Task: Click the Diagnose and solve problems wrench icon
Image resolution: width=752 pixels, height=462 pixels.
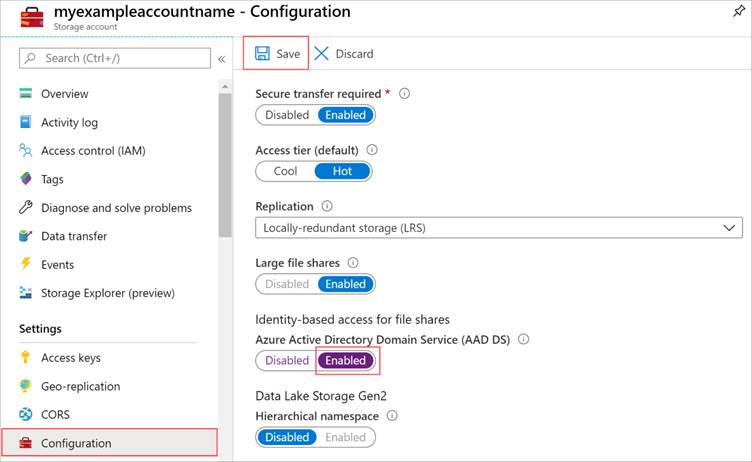Action: (x=25, y=207)
